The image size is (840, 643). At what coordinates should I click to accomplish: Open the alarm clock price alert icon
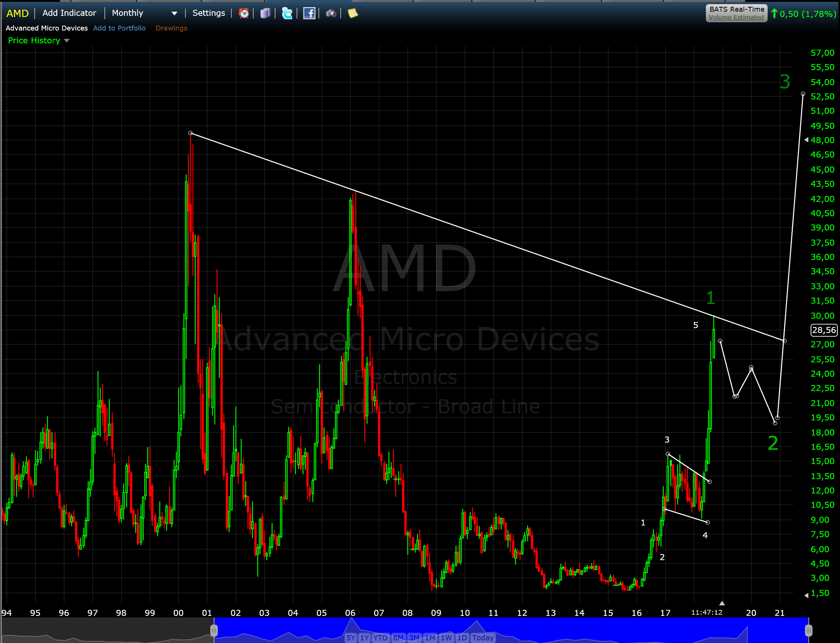coord(243,14)
